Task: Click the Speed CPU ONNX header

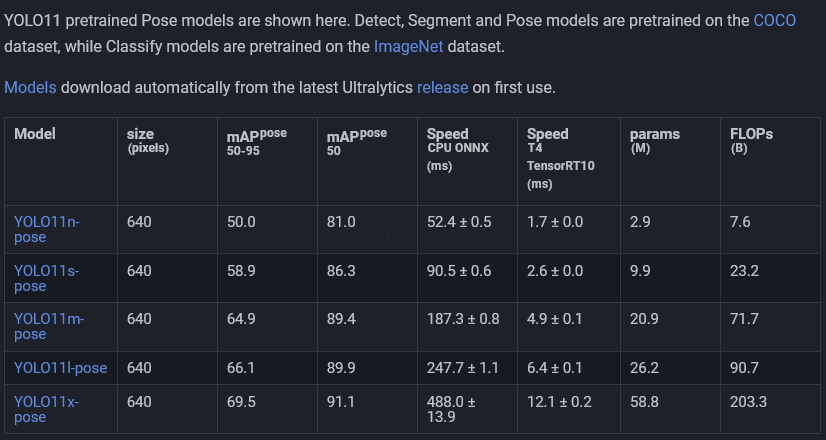Action: click(x=458, y=150)
